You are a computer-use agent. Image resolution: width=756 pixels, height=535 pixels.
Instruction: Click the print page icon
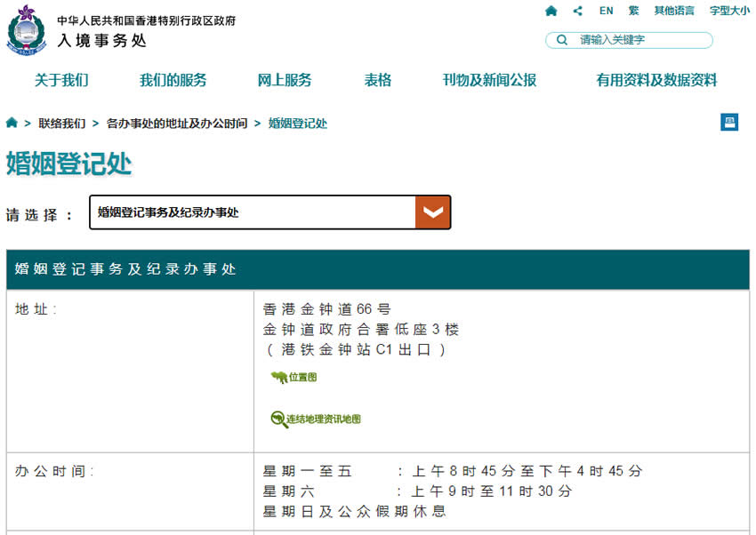[729, 123]
